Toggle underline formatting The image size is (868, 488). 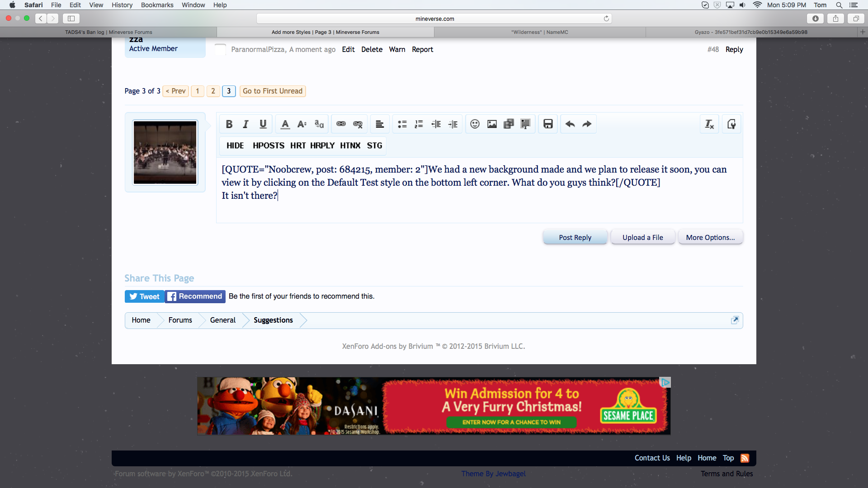coord(263,124)
